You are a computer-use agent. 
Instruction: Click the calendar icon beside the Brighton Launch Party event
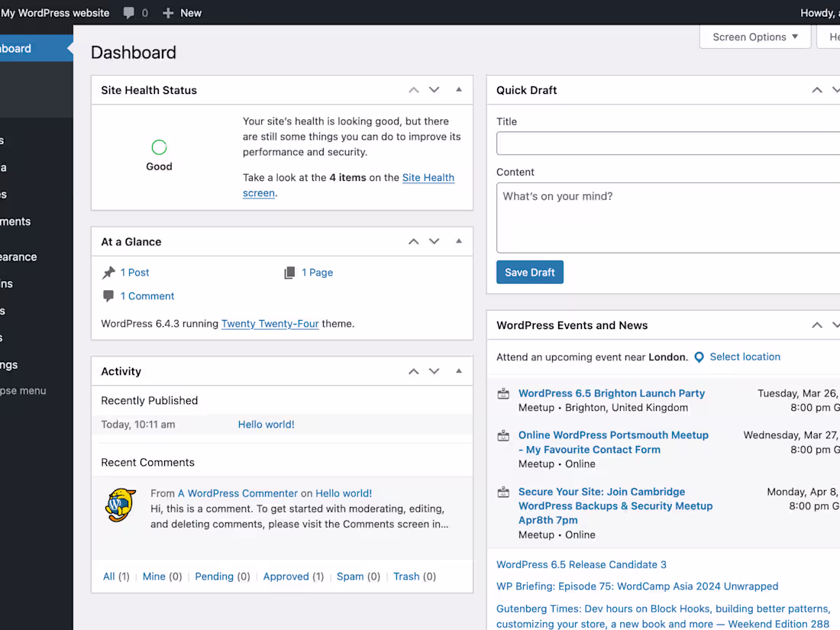coord(503,393)
